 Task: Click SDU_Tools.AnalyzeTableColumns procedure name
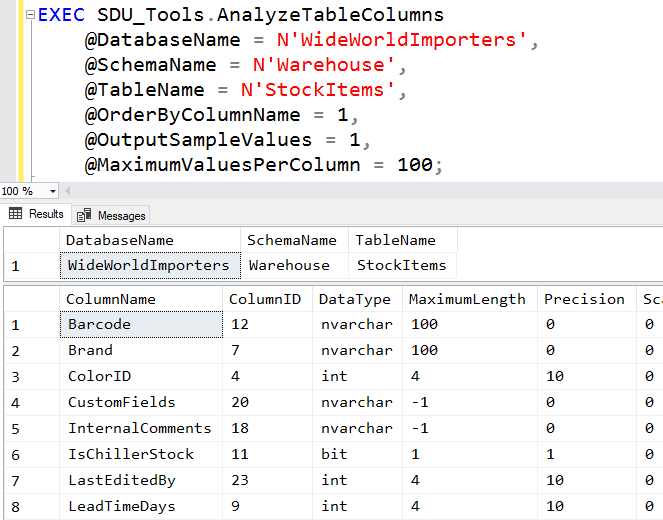point(270,15)
